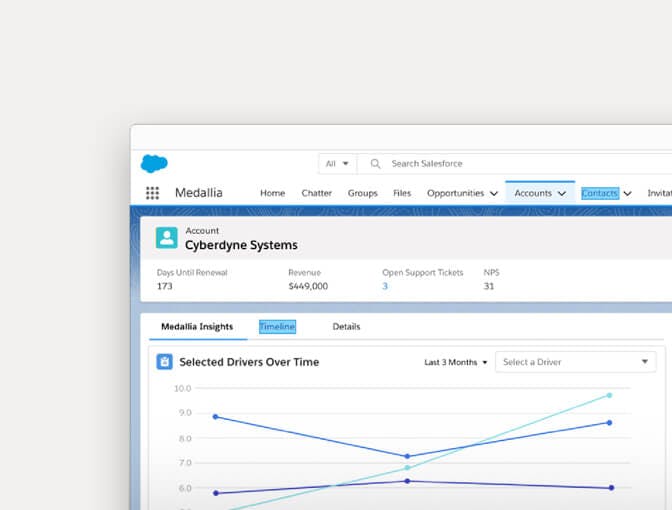Viewport: 672px width, 510px height.
Task: Open the Chatter nav item
Action: click(317, 193)
